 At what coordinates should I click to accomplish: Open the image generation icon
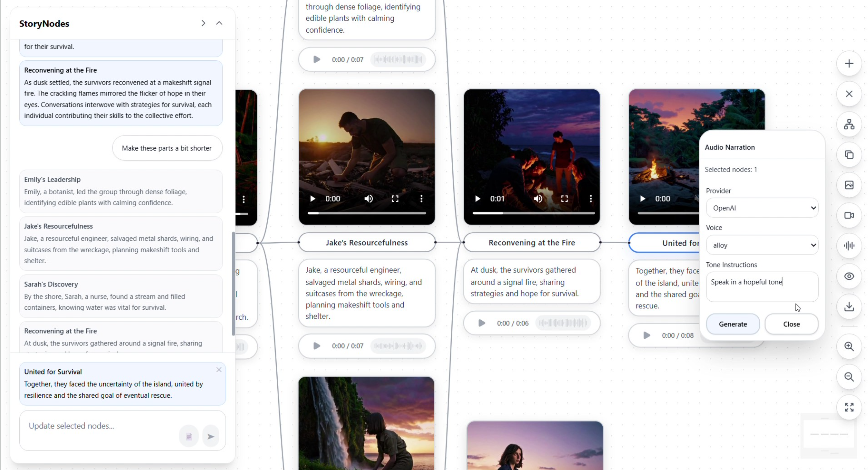(849, 185)
